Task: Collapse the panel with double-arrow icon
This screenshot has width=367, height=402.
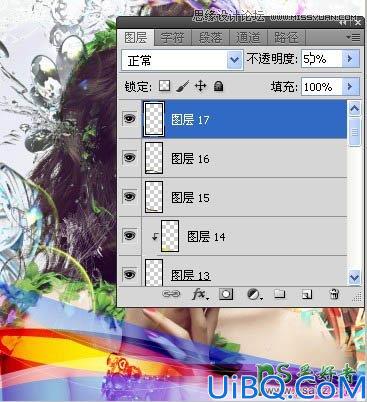Action: pos(343,23)
